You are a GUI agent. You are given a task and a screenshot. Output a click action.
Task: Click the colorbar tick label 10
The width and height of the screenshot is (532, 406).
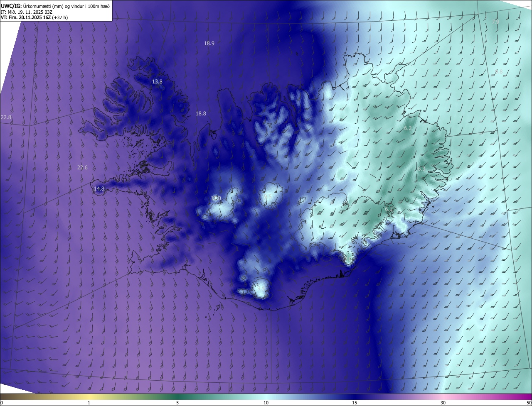point(266,403)
